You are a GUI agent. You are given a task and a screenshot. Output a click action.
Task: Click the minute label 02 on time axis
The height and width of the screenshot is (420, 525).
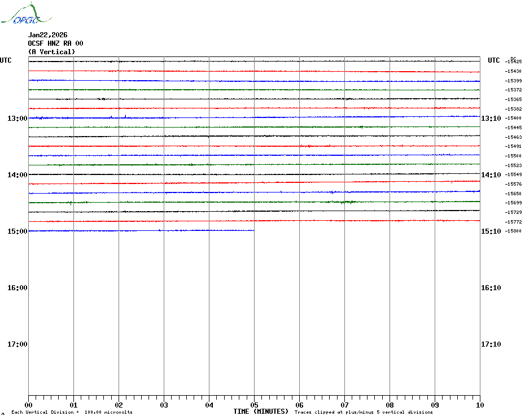point(119,405)
